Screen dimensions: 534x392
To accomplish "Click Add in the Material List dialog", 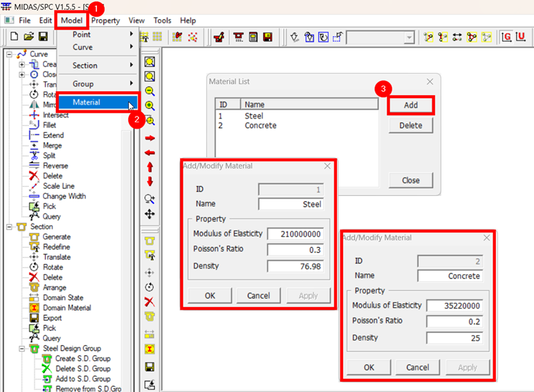I will click(410, 105).
